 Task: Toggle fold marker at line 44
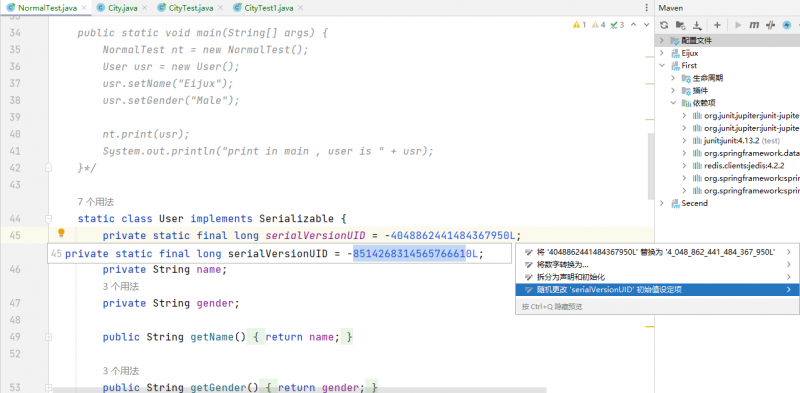point(48,219)
